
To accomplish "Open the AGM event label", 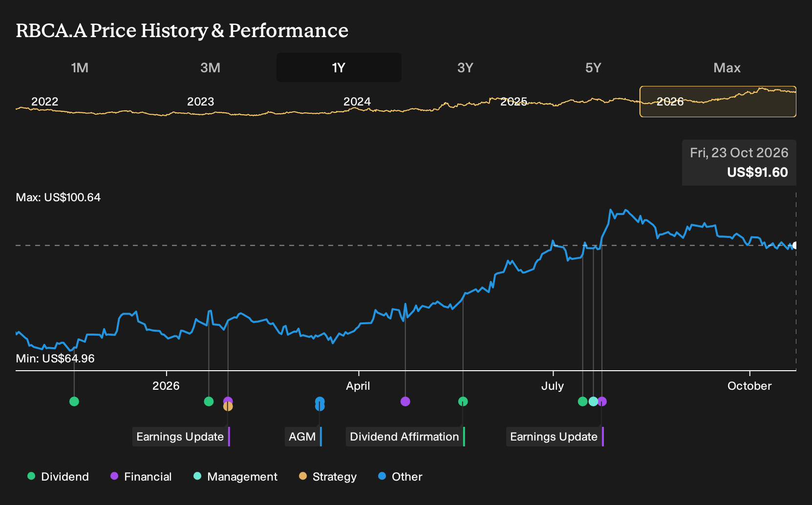I will click(x=303, y=437).
